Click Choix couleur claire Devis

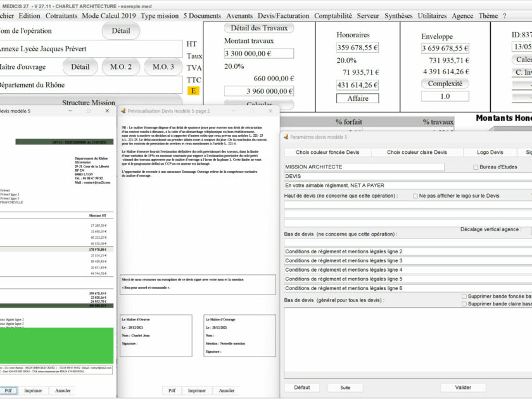(417, 153)
